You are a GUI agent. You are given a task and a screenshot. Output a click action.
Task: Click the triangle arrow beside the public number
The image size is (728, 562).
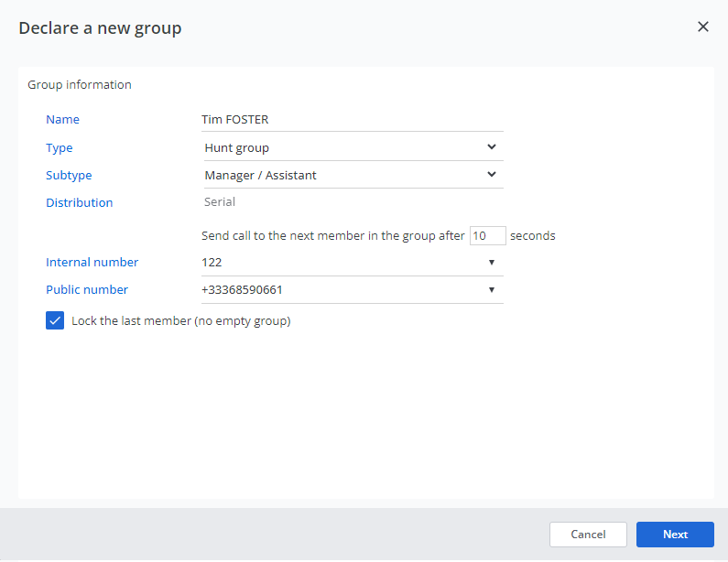pos(492,290)
